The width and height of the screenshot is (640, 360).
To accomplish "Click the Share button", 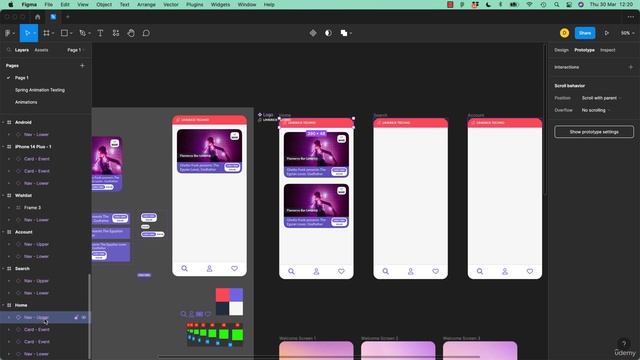I will (585, 33).
